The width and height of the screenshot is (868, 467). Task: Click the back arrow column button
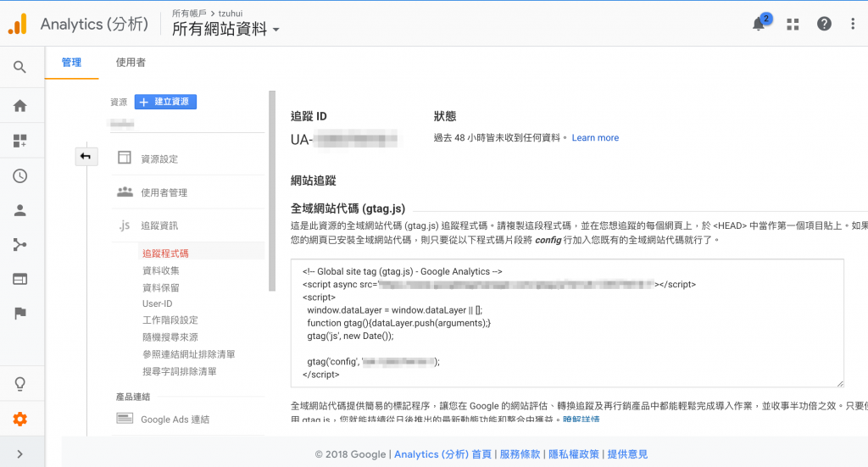click(x=86, y=157)
